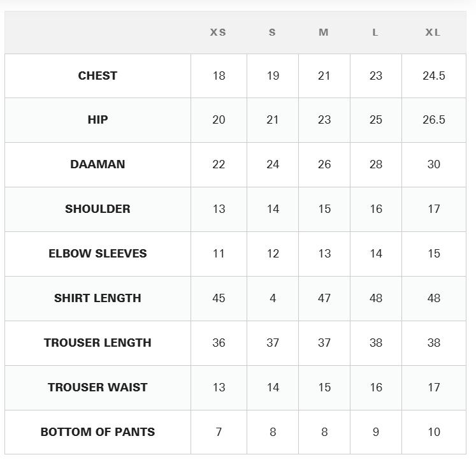Click the XS trouser length value 36
Viewport: 476px width, 464px height.
219,343
